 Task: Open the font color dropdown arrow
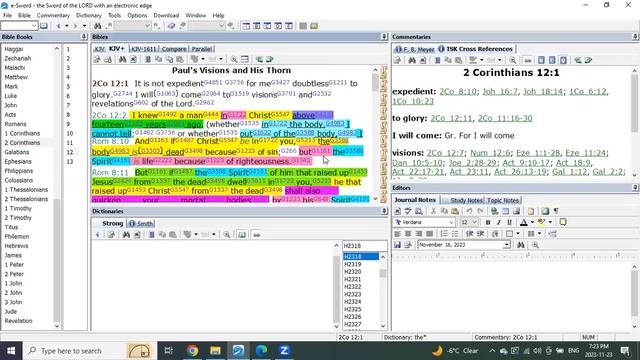point(532,222)
